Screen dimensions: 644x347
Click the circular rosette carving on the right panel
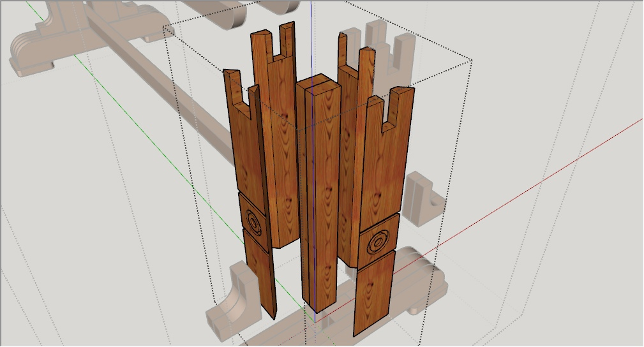point(378,242)
